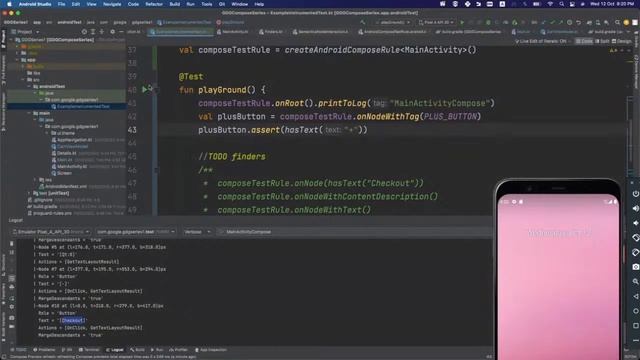Click the Logcat settings gear icon
Viewport: 640px width, 360px height.
[x=11, y=307]
